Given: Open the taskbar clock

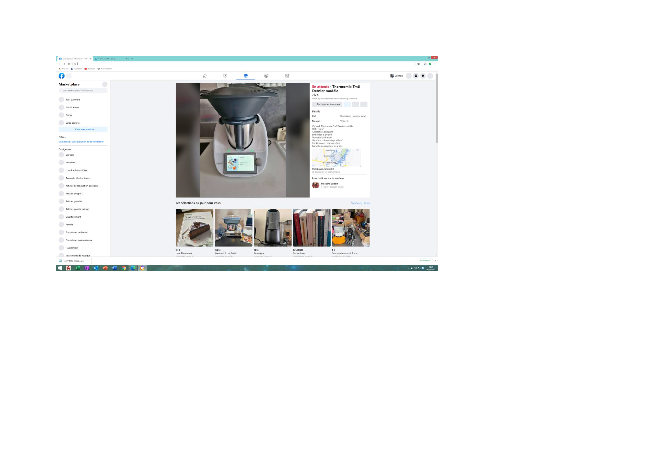Looking at the screenshot, I should click(x=431, y=268).
